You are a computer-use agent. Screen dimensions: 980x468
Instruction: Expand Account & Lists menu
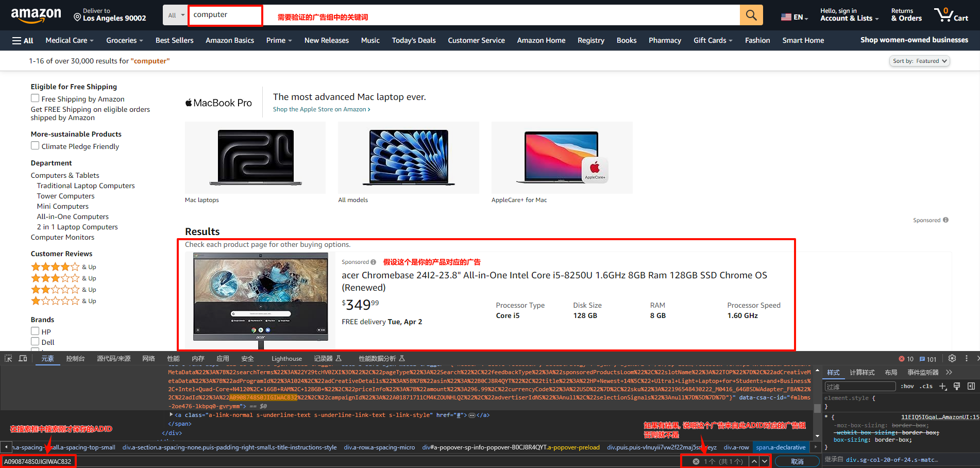(849, 15)
